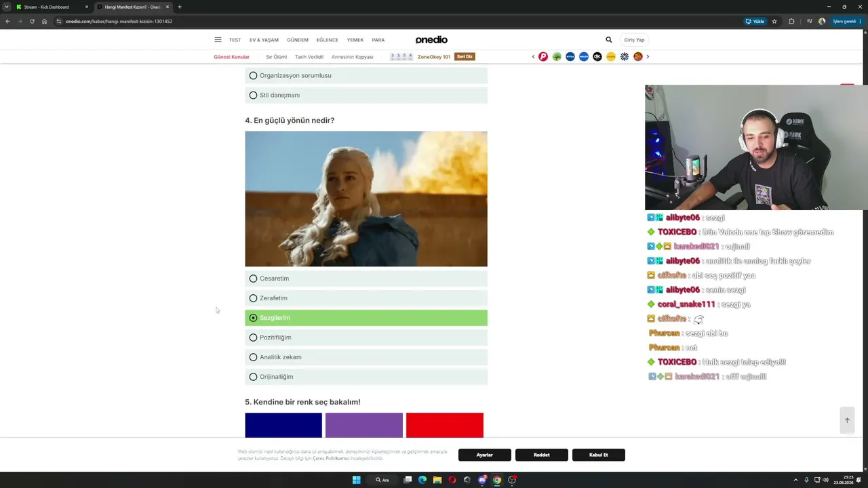
Task: Show previous sponsor logos with left chevron
Action: [x=533, y=57]
